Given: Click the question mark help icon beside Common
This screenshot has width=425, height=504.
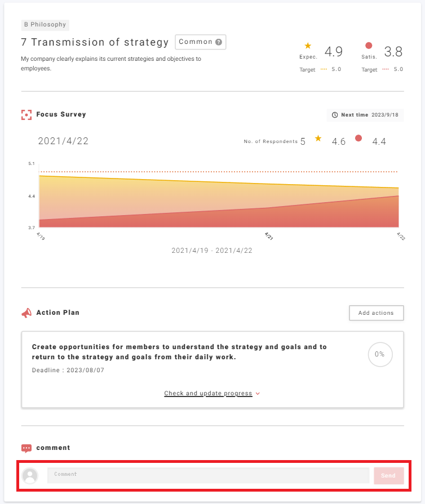Looking at the screenshot, I should coord(219,42).
